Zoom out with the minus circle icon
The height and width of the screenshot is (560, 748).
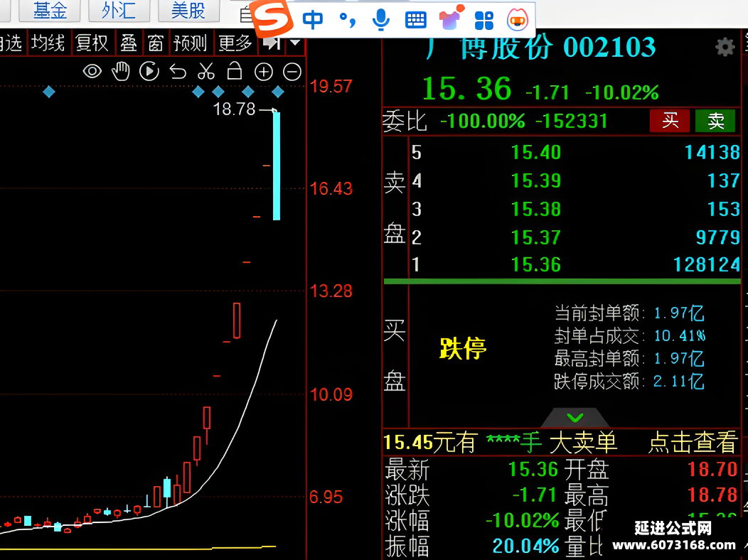click(x=292, y=72)
